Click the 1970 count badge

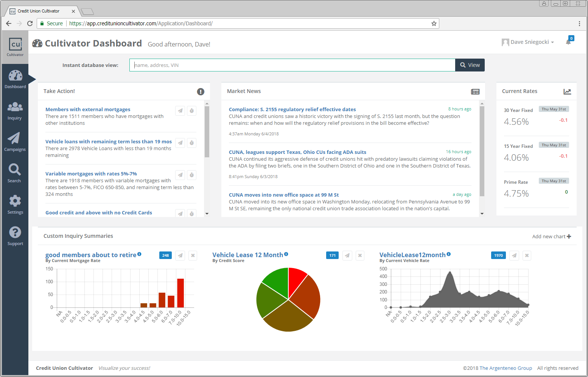click(498, 256)
